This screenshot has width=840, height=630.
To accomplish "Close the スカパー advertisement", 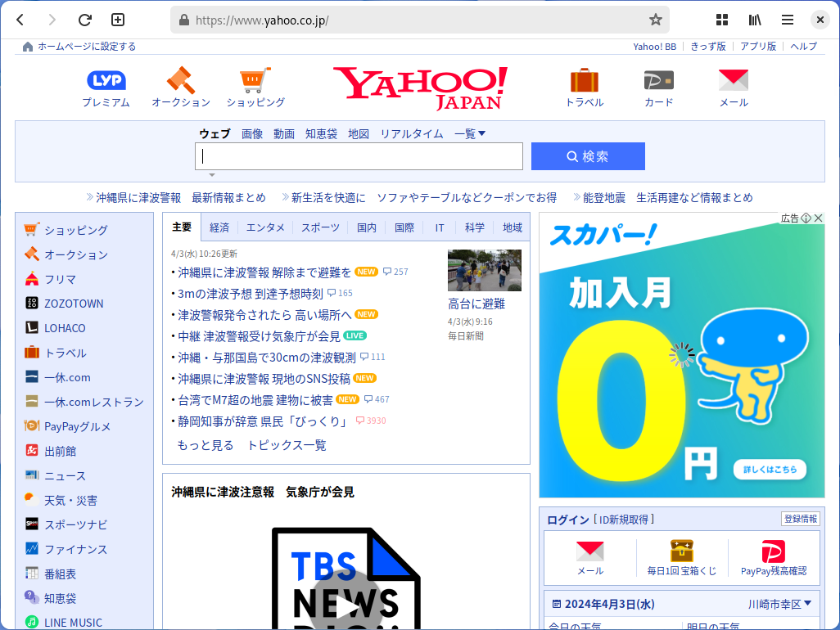I will click(818, 218).
